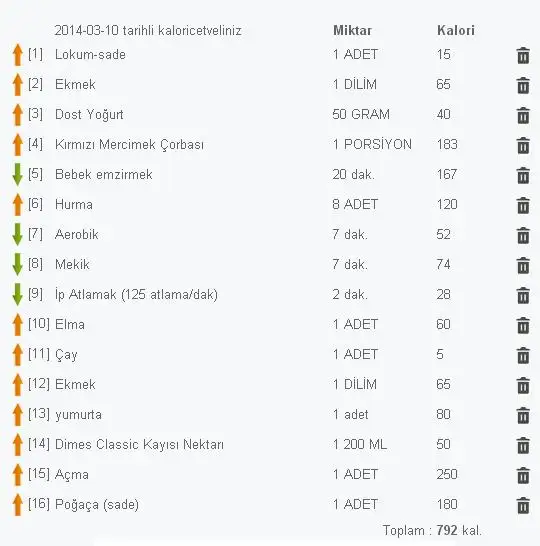This screenshot has height=546, width=540.
Task: Click the orange up arrow beside Lokum-sade
Action: [17, 55]
